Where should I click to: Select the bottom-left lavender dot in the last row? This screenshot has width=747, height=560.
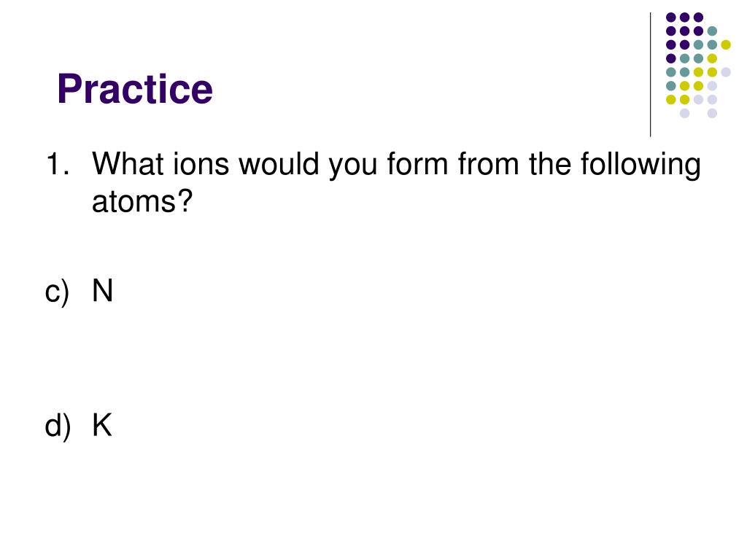point(684,113)
